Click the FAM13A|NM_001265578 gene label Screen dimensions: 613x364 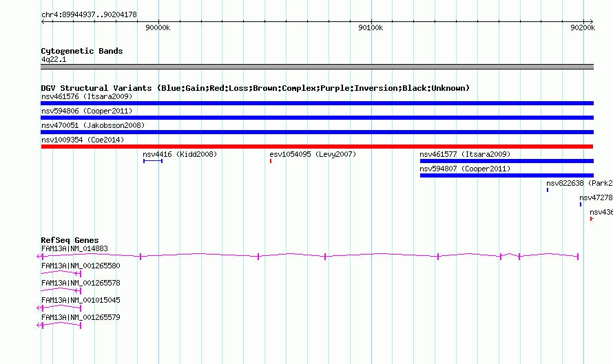click(x=81, y=283)
